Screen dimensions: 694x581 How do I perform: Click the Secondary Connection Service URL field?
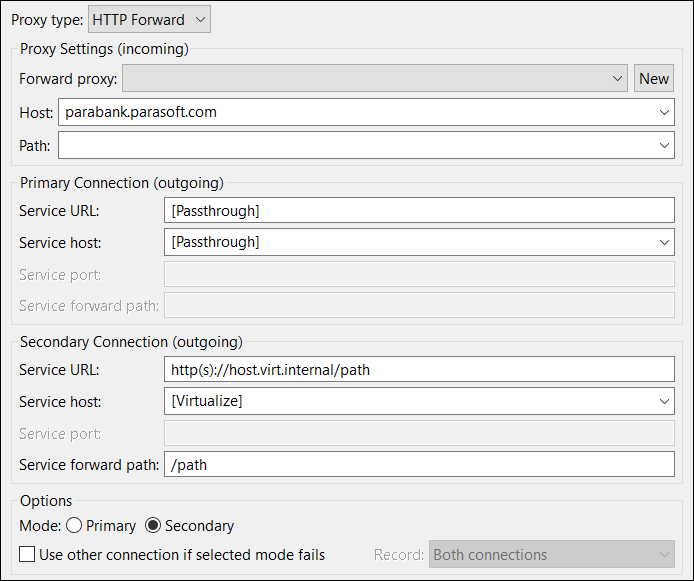(419, 369)
